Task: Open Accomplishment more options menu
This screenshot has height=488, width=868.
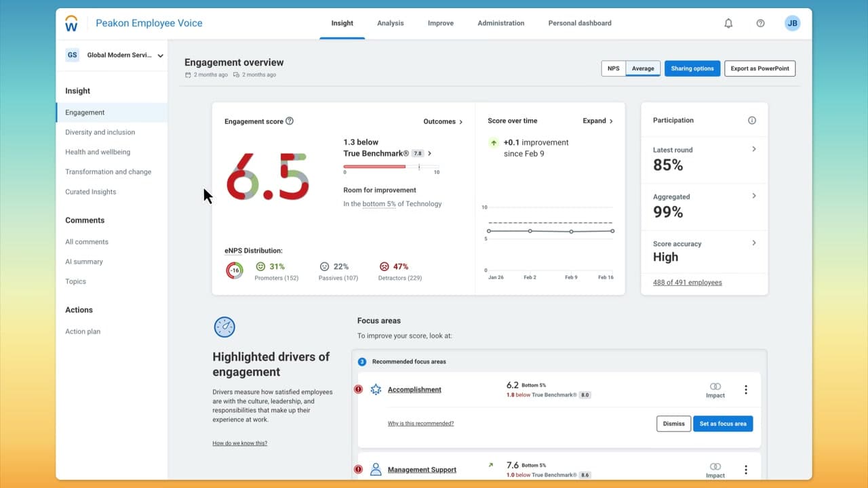Action: pyautogui.click(x=746, y=390)
